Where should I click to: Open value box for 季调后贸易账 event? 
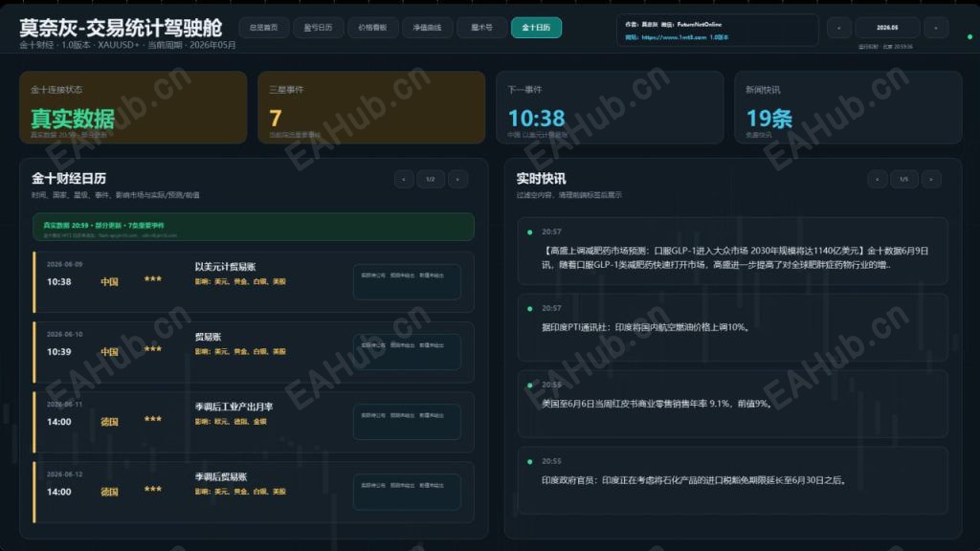click(x=407, y=492)
